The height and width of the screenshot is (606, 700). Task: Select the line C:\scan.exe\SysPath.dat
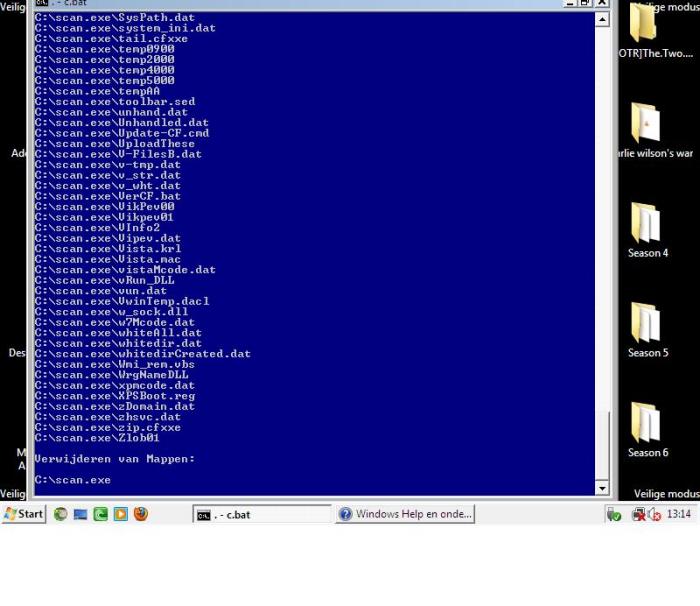[115, 17]
